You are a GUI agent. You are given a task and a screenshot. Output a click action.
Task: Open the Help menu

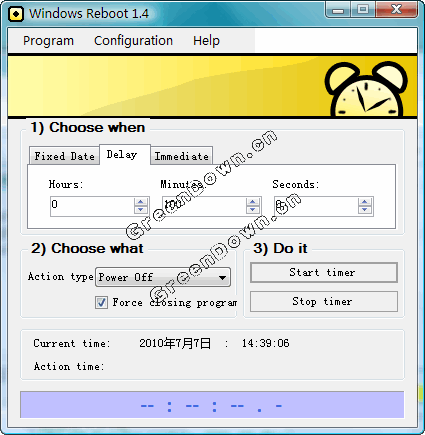click(x=206, y=41)
